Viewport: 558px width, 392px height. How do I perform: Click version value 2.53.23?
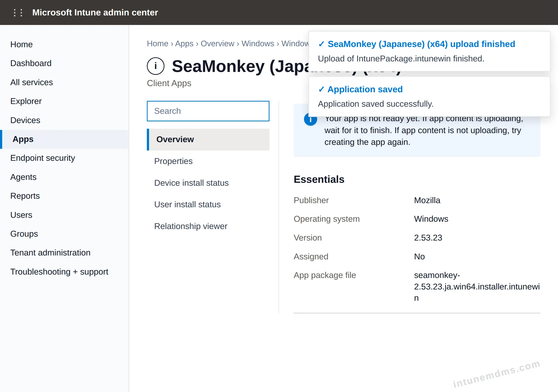pos(428,238)
